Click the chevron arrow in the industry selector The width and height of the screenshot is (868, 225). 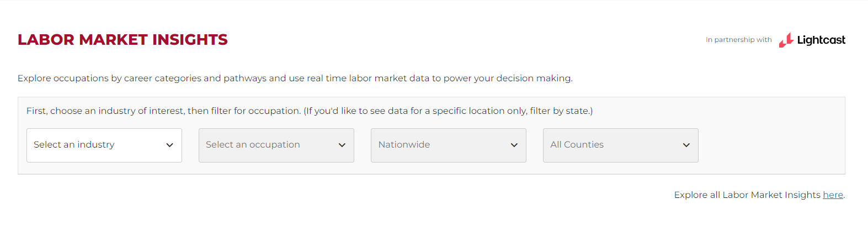169,145
